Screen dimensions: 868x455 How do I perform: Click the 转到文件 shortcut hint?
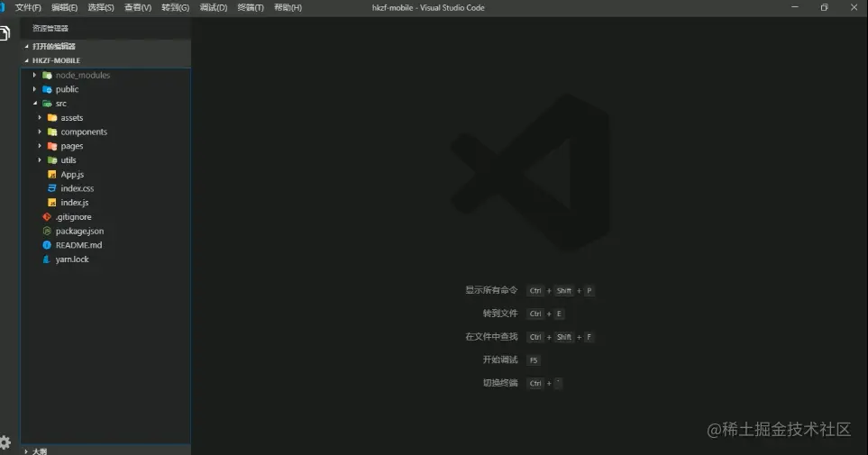pyautogui.click(x=500, y=314)
